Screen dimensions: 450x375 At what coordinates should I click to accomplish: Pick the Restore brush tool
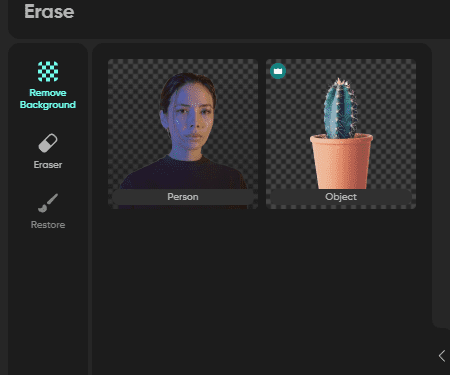point(48,211)
